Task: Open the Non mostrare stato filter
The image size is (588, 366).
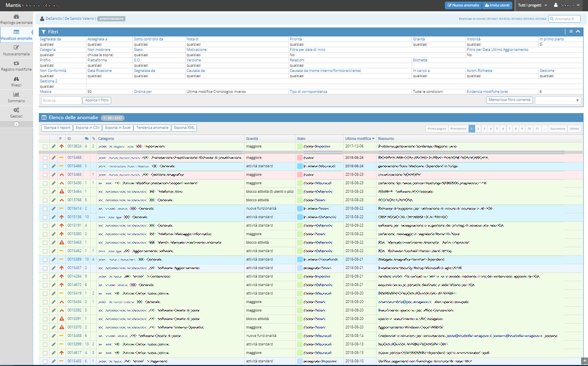Action: [x=99, y=50]
